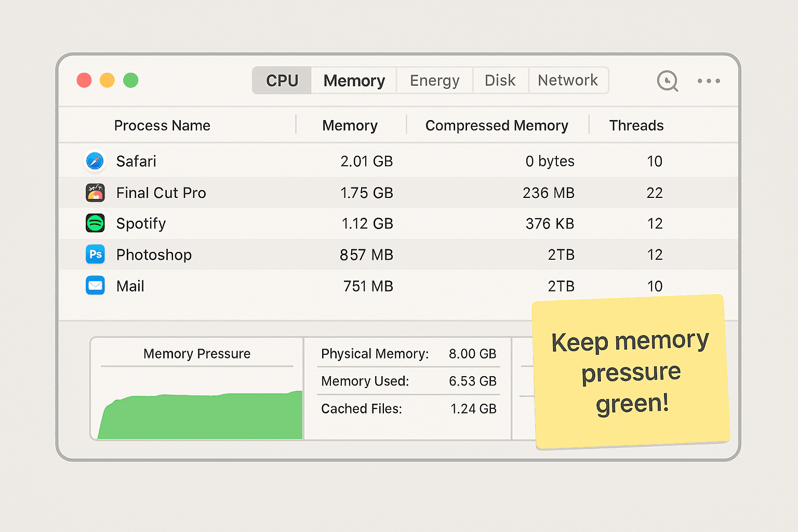Click Final Cut Pro's 22 threads value
Image resolution: width=798 pixels, height=532 pixels.
655,193
